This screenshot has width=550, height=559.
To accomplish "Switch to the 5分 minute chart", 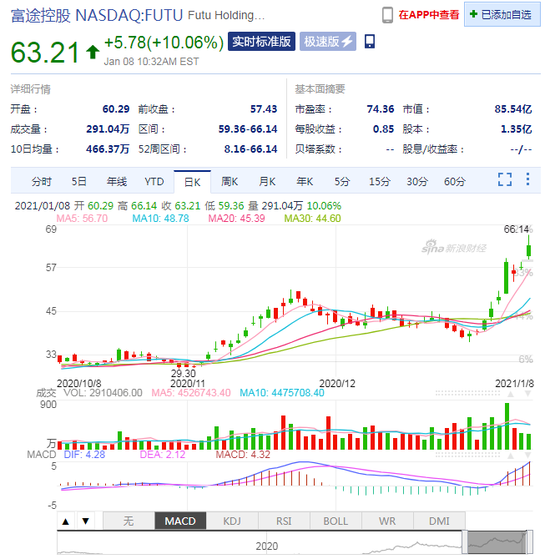I will click(342, 181).
